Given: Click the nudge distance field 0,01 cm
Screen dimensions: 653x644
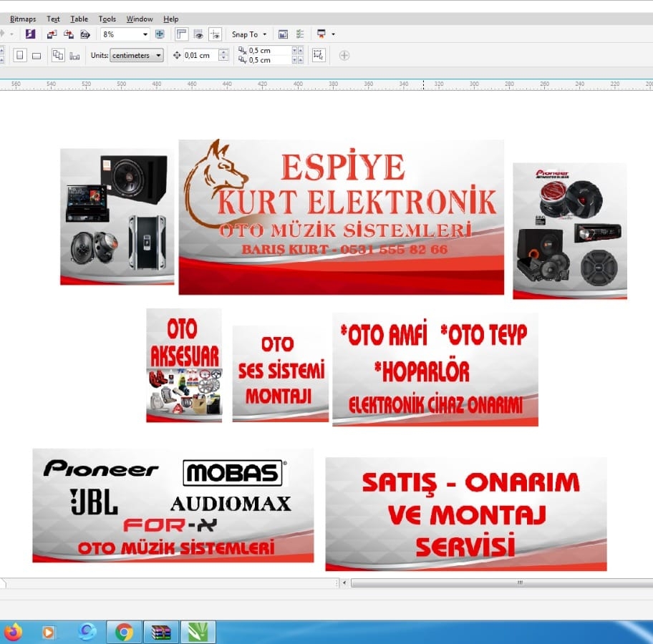Looking at the screenshot, I should (x=200, y=55).
